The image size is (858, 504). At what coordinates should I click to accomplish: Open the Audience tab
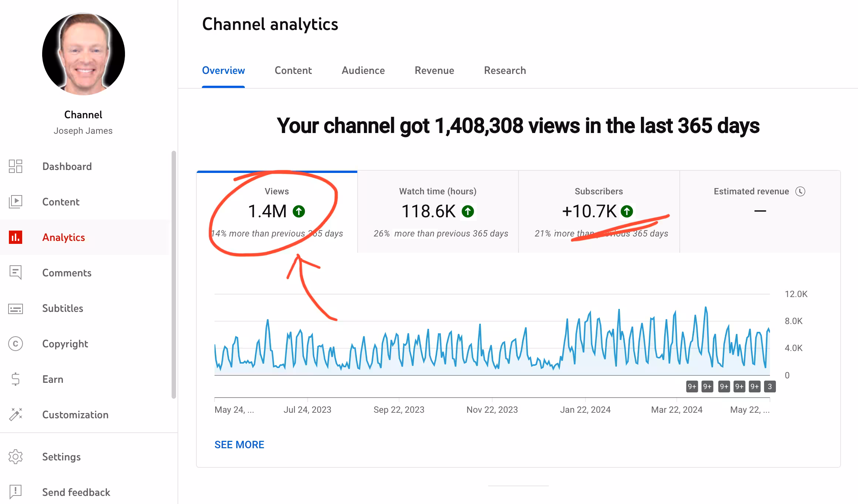[363, 71]
